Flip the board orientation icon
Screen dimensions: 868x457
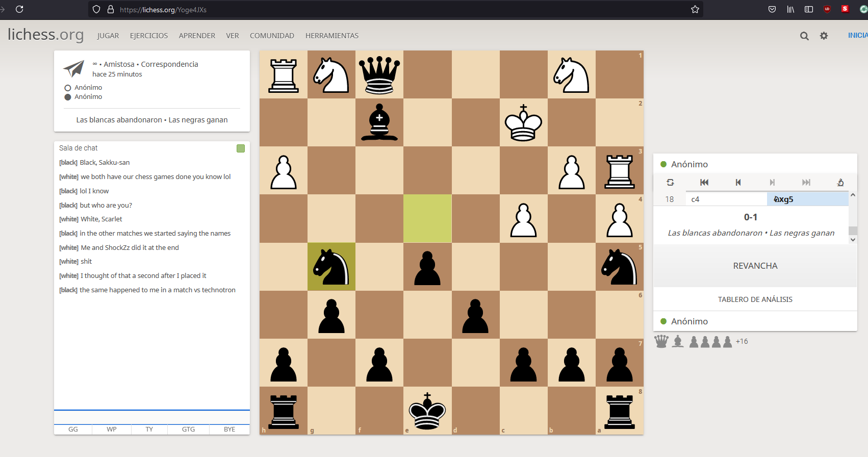pos(670,182)
